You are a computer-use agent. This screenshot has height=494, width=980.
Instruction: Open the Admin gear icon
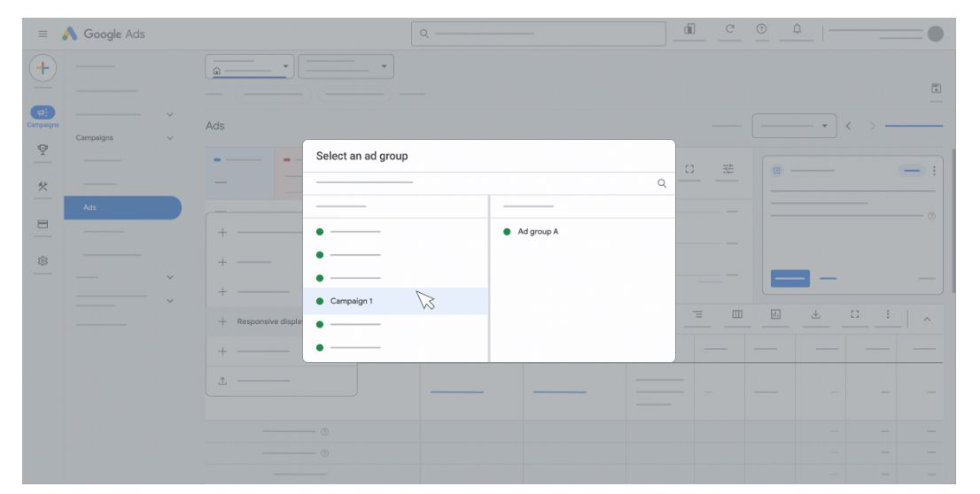coord(43,260)
